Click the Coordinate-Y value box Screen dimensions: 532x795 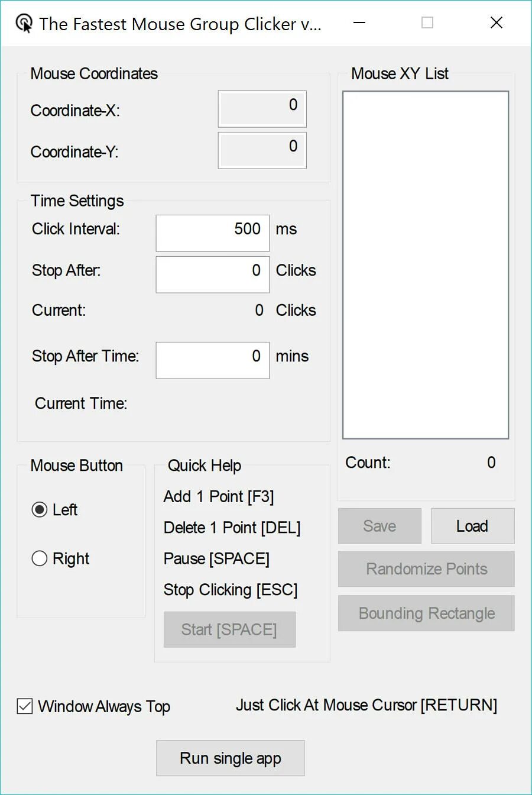coord(262,150)
